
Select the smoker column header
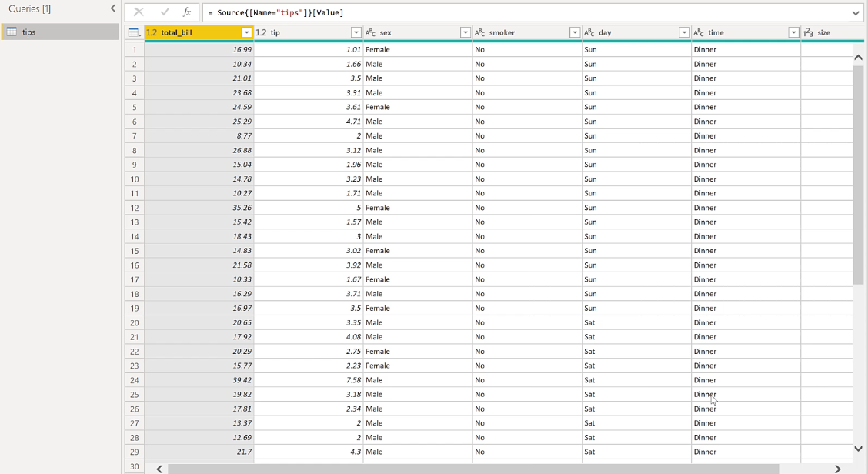(x=527, y=32)
